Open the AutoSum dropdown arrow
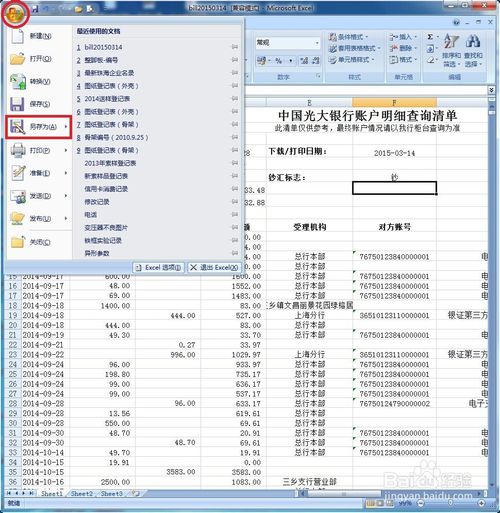 pyautogui.click(x=438, y=37)
